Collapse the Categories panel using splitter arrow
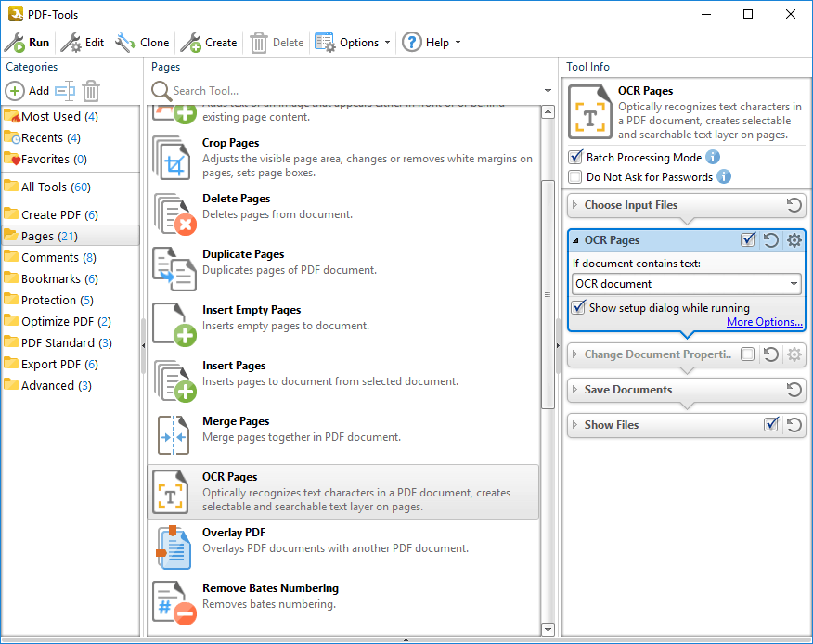This screenshot has height=644, width=813. (x=143, y=345)
